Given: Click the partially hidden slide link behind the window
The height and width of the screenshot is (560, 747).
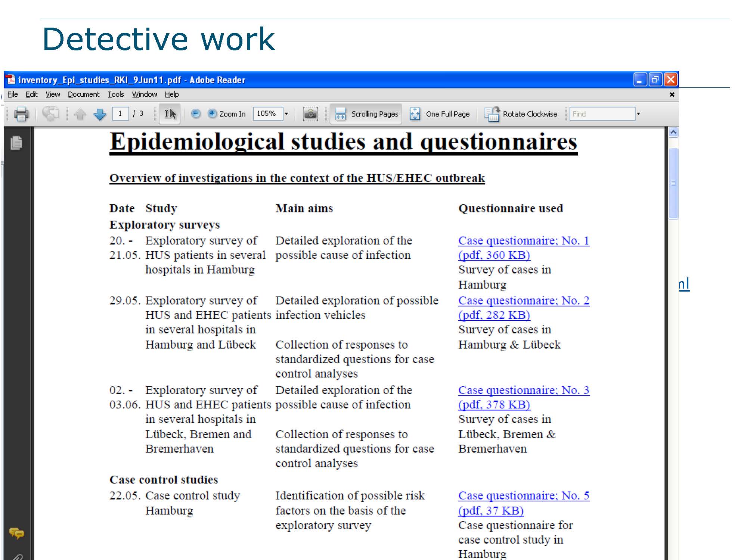Looking at the screenshot, I should pyautogui.click(x=684, y=284).
